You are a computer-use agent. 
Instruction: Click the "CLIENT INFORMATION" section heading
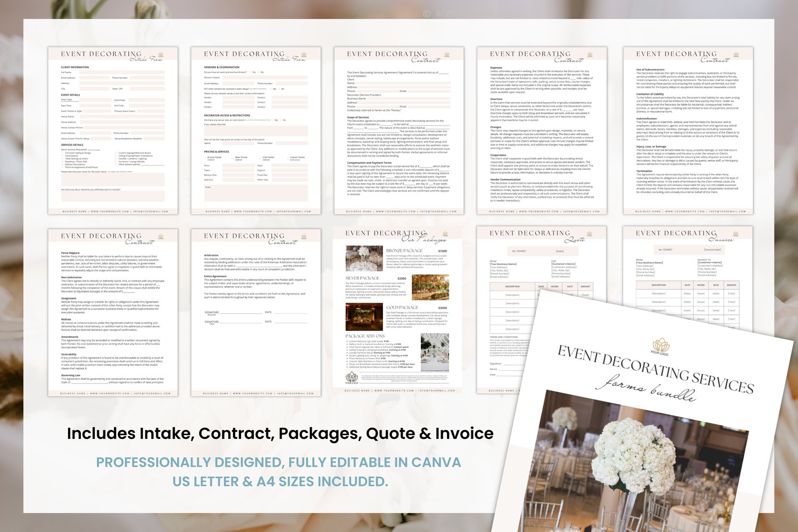[75, 68]
